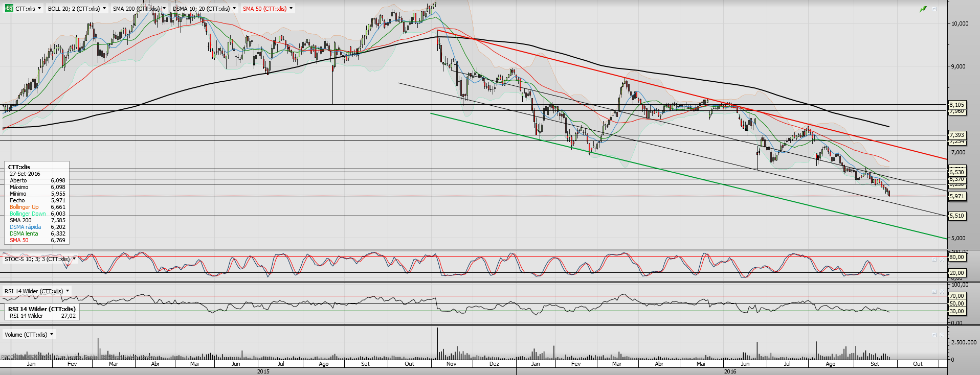
Task: Click the 80,00 stochastic level label
Action: point(957,257)
